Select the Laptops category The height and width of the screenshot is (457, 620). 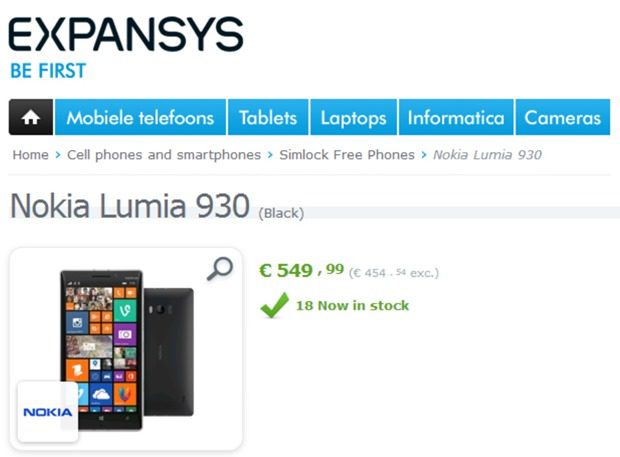click(353, 117)
